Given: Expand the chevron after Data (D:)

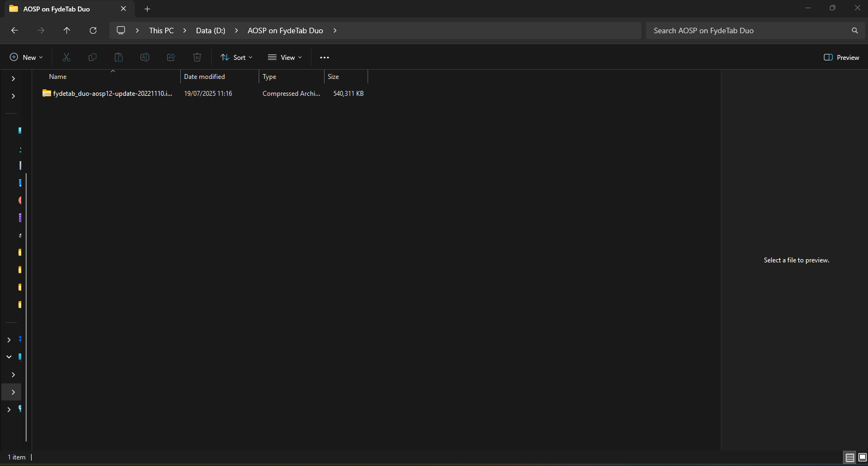Looking at the screenshot, I should pos(236,30).
